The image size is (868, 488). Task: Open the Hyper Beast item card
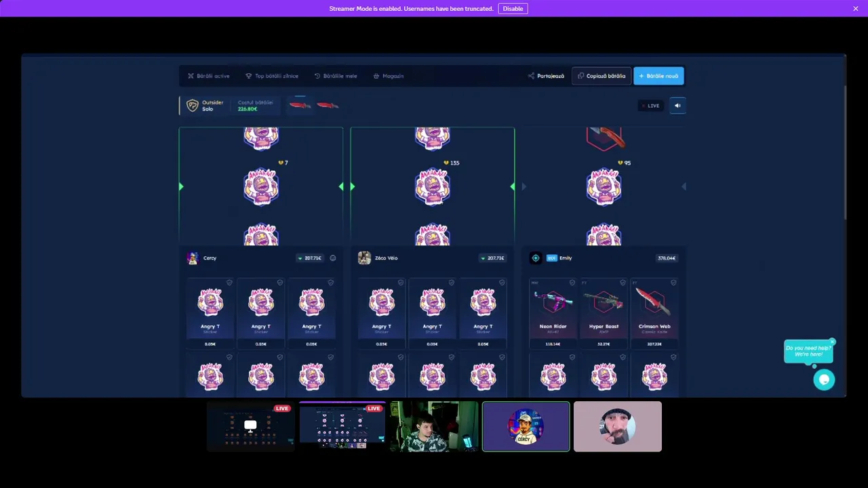tap(604, 314)
